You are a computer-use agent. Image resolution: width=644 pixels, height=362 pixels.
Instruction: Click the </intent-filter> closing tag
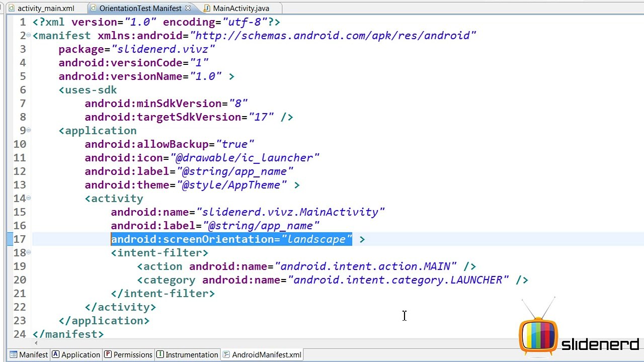163,294
